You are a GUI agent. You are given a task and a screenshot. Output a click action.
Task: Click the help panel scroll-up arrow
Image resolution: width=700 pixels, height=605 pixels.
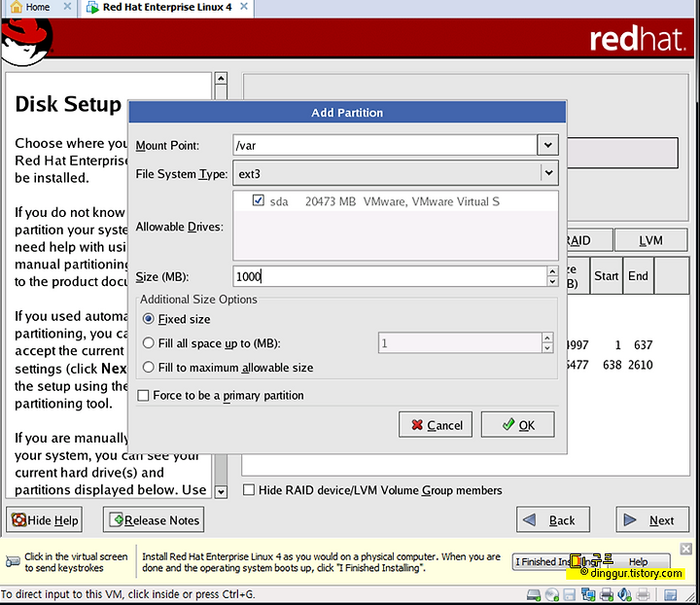(221, 78)
